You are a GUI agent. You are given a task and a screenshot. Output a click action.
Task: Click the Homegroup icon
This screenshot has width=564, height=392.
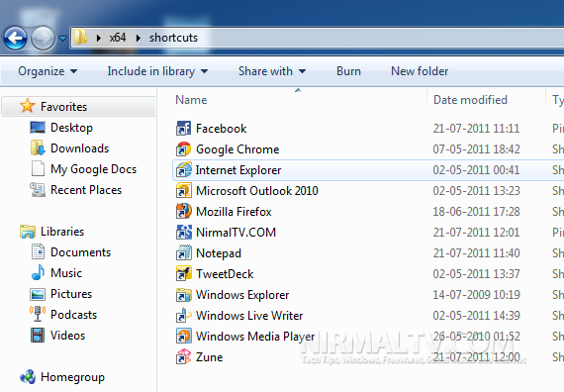tap(28, 377)
